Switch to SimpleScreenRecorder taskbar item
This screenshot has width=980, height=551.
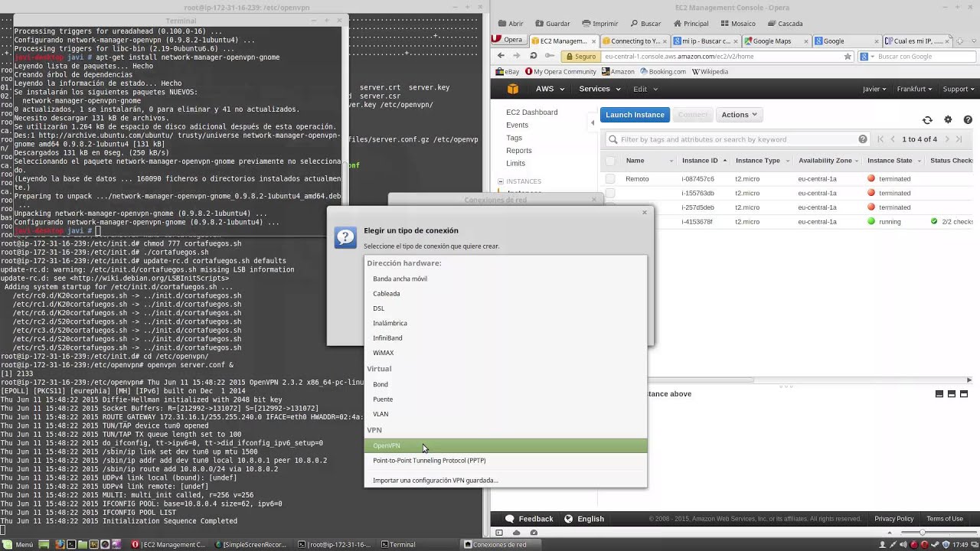click(251, 545)
